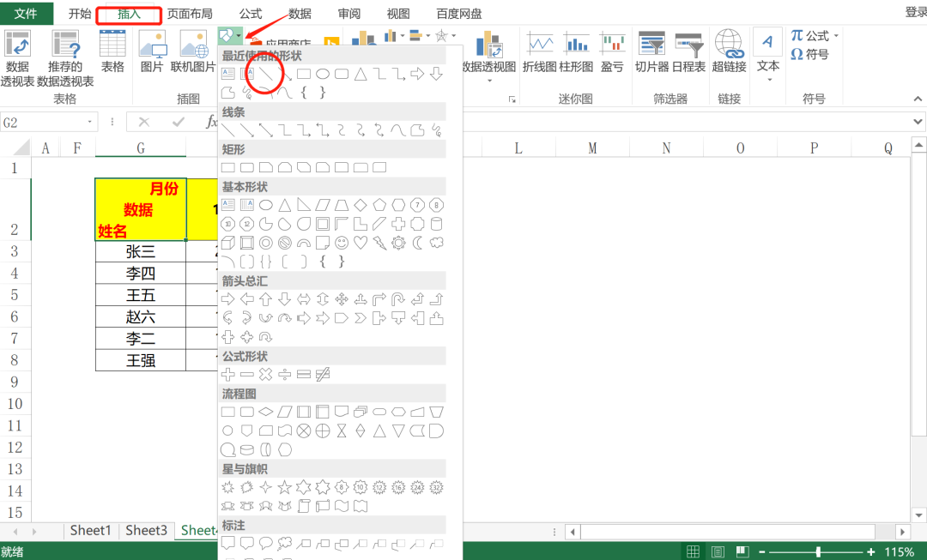Image resolution: width=927 pixels, height=560 pixels.
Task: Open the 符号 symbol dialog
Action: [809, 54]
